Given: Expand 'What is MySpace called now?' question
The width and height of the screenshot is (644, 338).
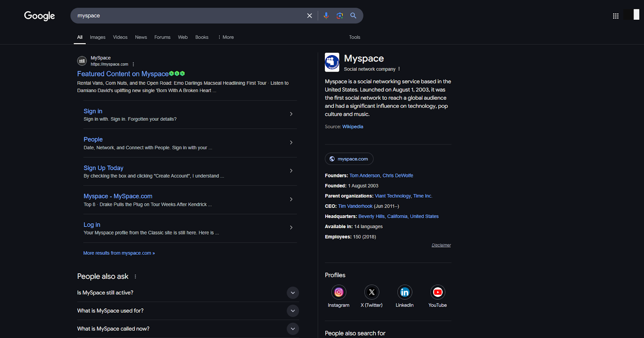Looking at the screenshot, I should click(188, 329).
